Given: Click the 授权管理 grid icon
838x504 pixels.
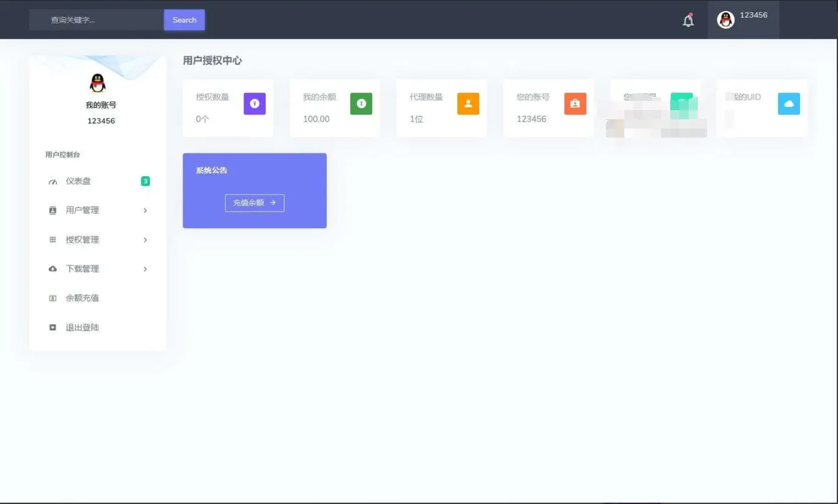Looking at the screenshot, I should pyautogui.click(x=53, y=240).
